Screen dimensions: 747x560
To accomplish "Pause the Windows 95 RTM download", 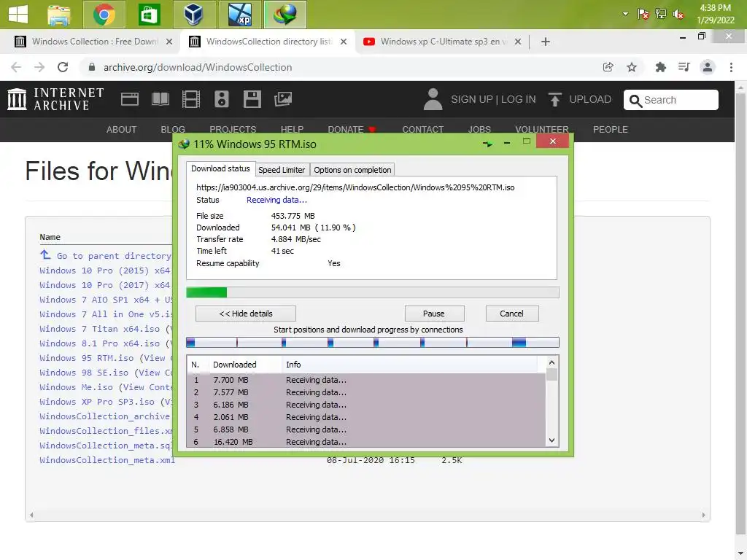I will click(x=434, y=314).
